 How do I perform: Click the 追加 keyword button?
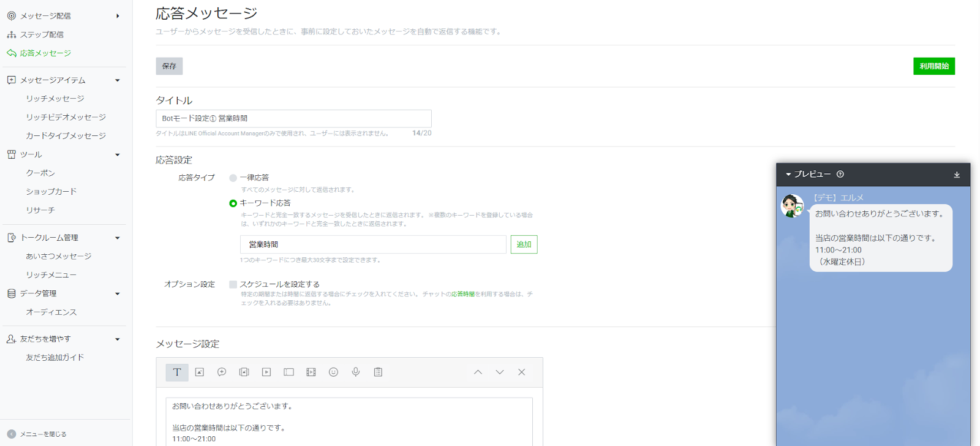pyautogui.click(x=524, y=244)
